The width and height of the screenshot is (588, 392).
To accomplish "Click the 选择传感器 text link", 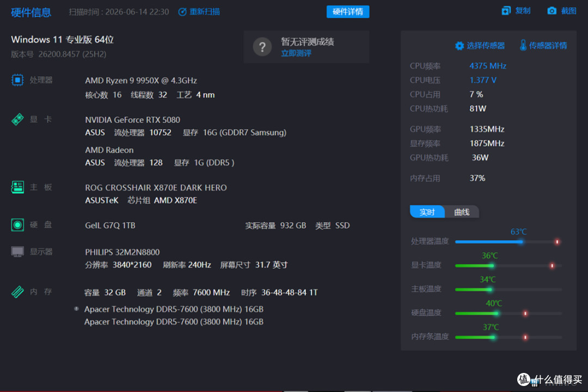I will tap(486, 46).
